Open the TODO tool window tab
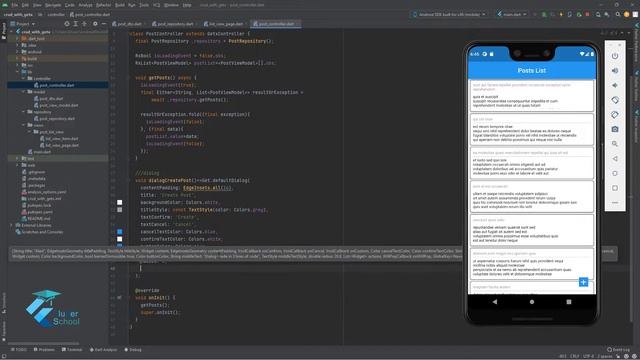The image size is (640, 360). tap(18, 350)
